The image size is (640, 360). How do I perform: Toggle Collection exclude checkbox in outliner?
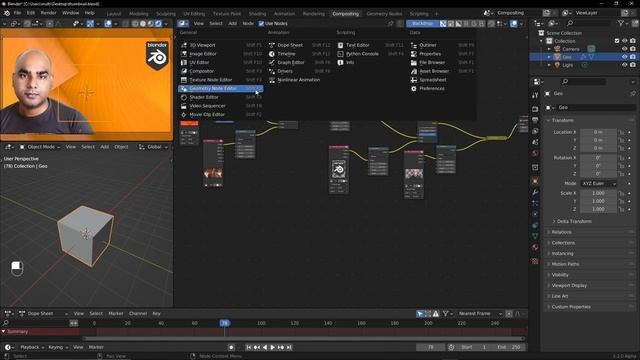click(x=617, y=41)
